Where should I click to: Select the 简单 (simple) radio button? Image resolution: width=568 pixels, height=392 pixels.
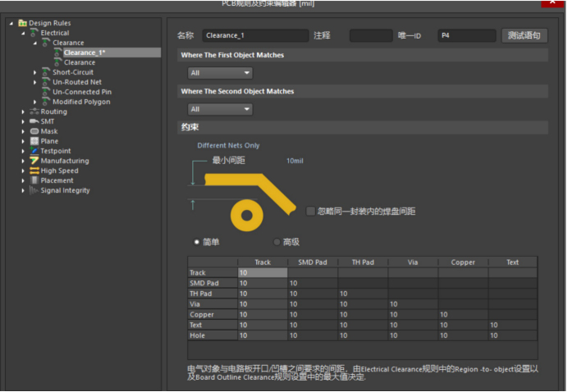click(196, 242)
